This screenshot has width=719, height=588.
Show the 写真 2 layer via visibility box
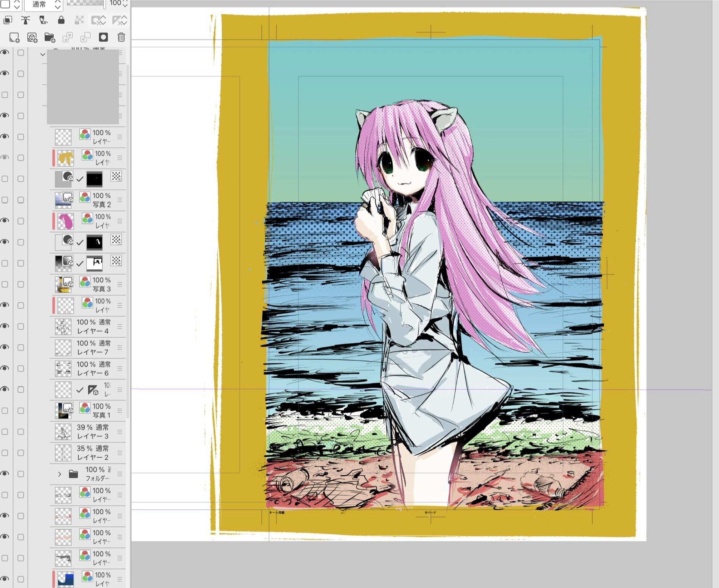5,200
